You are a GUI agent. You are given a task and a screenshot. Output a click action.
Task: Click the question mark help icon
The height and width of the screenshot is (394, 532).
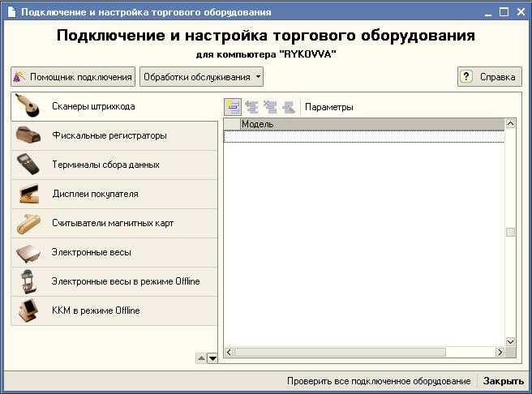tap(466, 77)
